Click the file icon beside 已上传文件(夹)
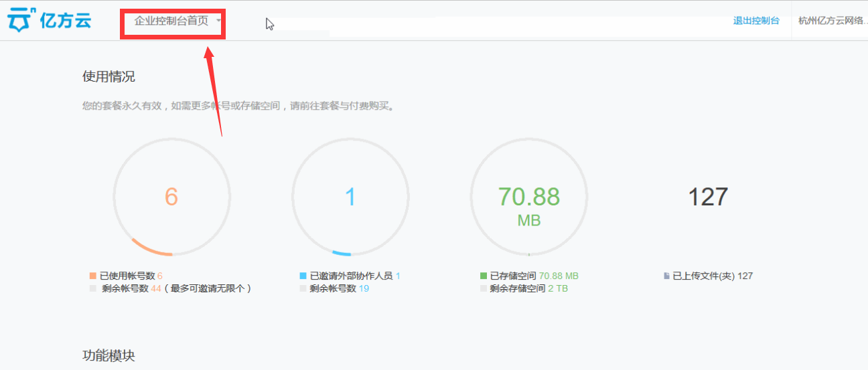The width and height of the screenshot is (868, 370). point(666,276)
